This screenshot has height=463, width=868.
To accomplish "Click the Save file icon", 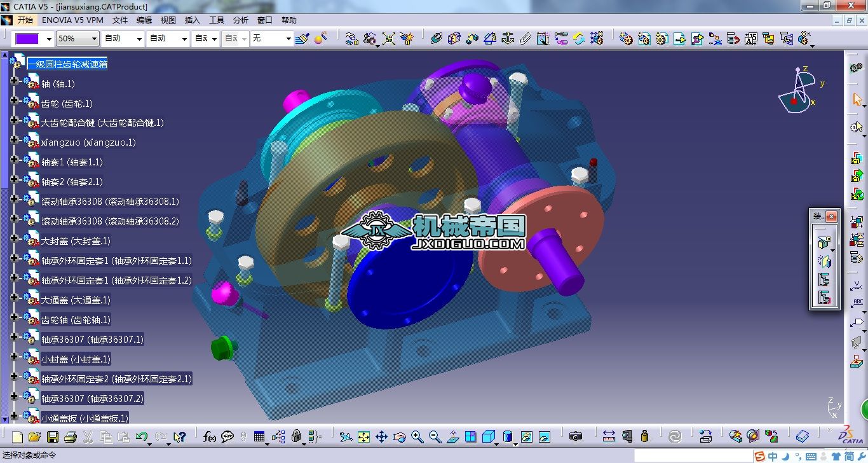I will coord(53,437).
